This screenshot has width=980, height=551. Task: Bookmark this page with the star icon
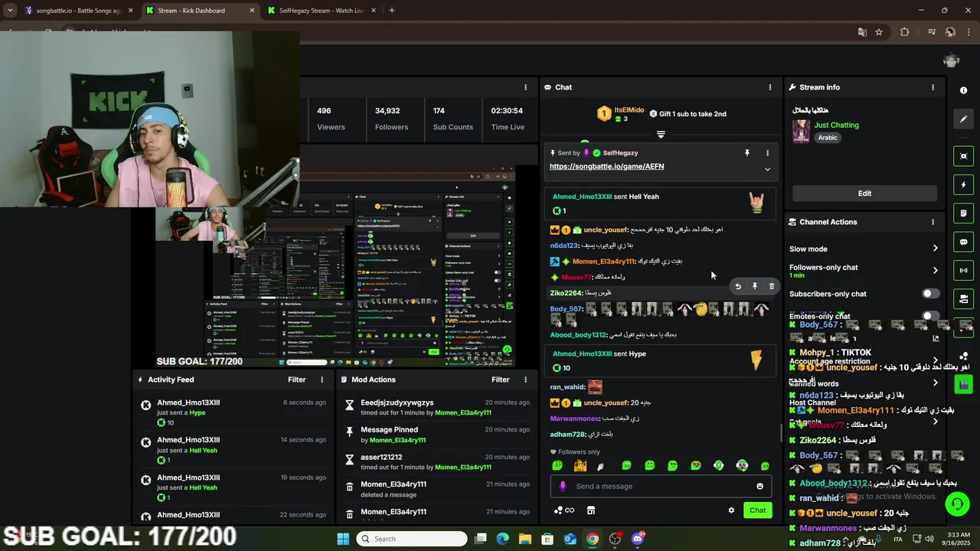879,32
